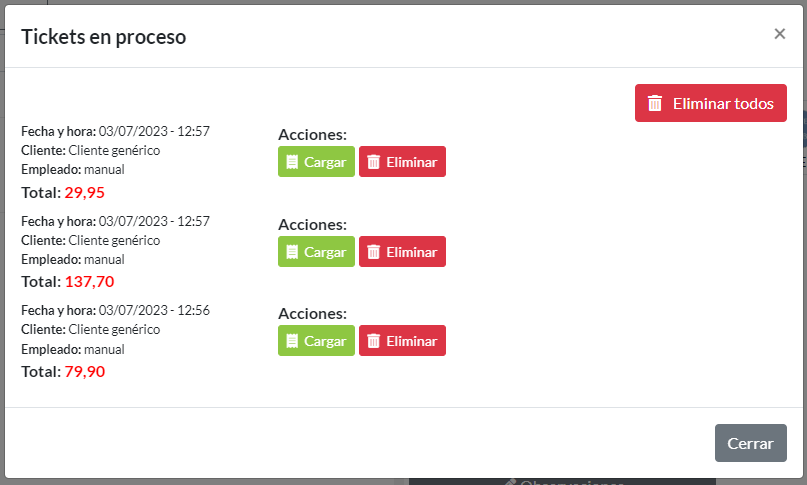Click receipt icon to load the 29,95 ticket
807x485 pixels.
tap(292, 162)
